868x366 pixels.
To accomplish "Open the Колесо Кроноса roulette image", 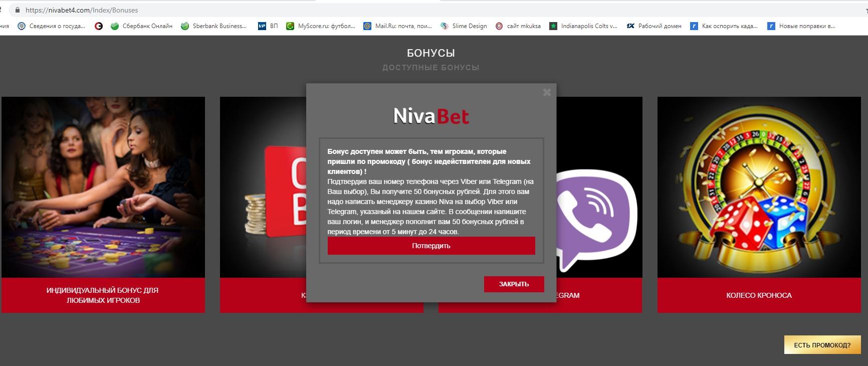I will [759, 187].
